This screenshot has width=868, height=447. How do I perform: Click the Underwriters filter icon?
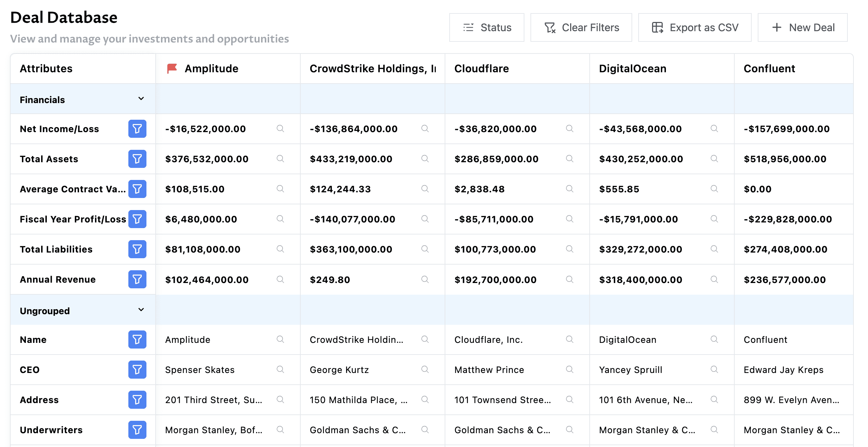point(137,430)
